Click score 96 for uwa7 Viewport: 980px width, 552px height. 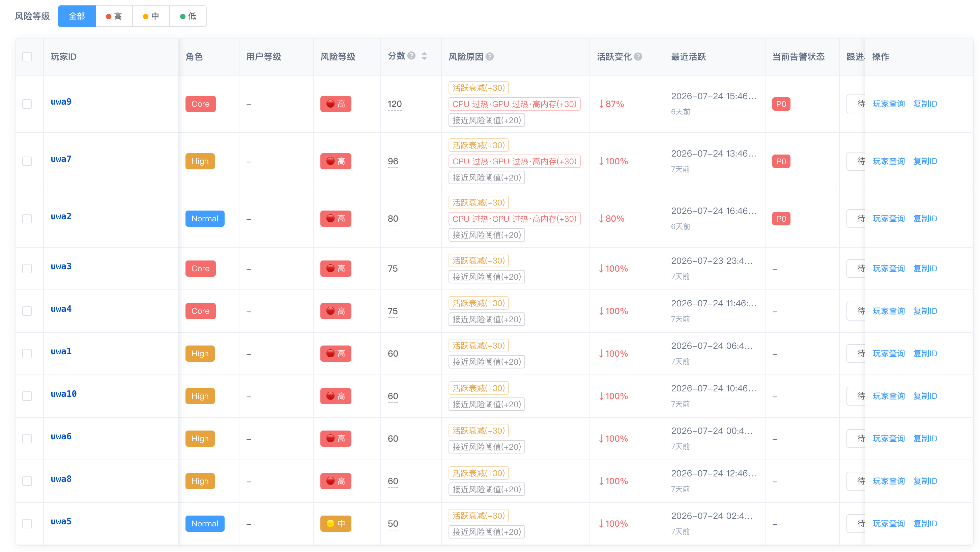tap(393, 161)
